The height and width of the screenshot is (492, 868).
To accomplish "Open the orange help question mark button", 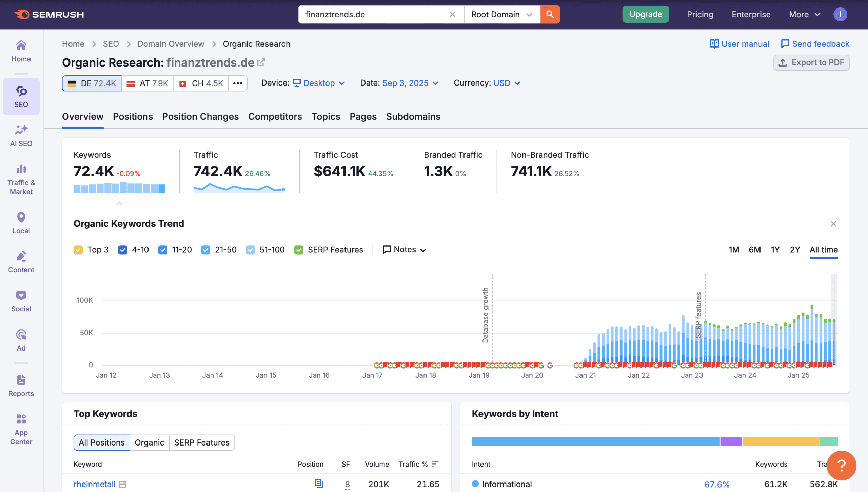I will [x=841, y=465].
